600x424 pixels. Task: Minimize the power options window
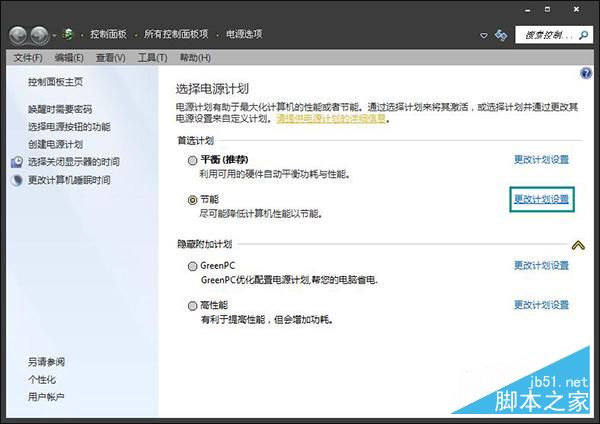point(528,10)
